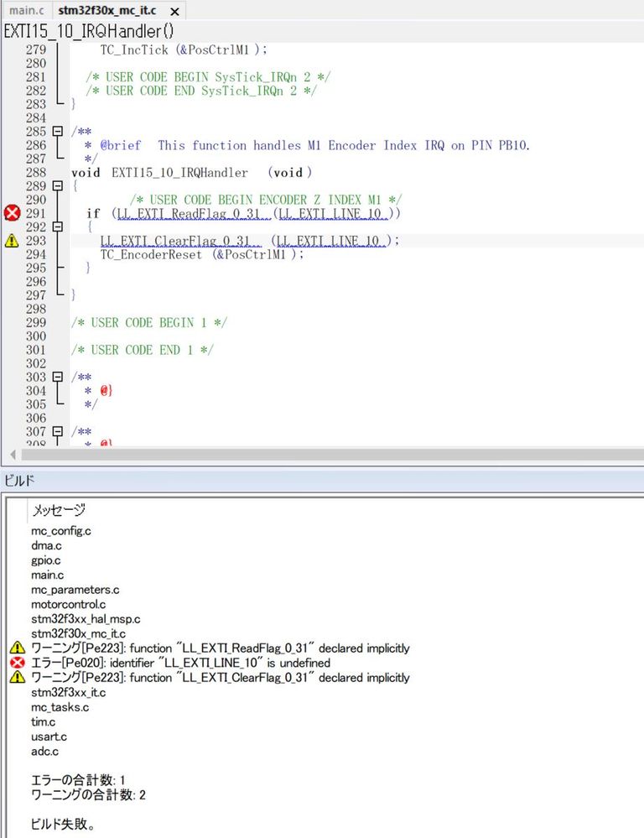Viewport: 644px width, 838px height.
Task: Collapse the comment block at line 307
Action: click(x=58, y=431)
